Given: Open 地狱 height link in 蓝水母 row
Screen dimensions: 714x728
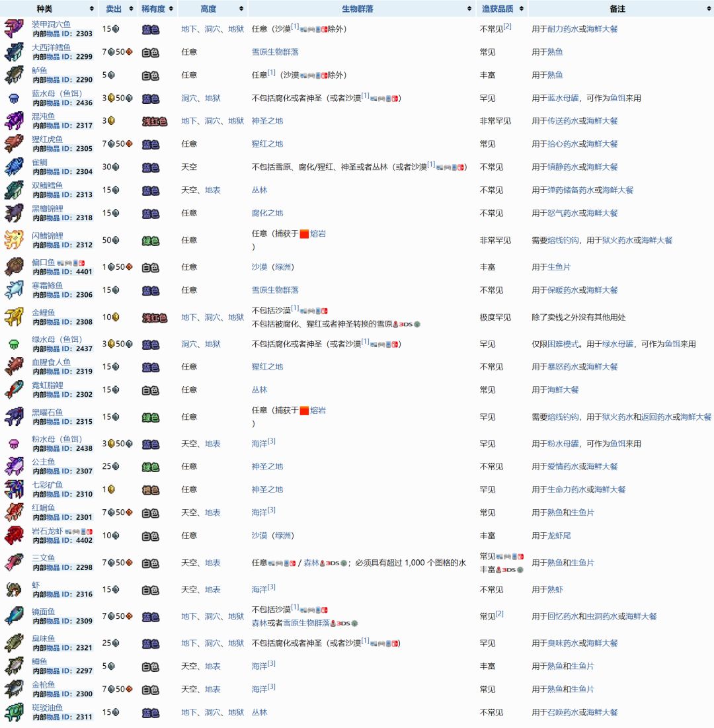Looking at the screenshot, I should (x=213, y=98).
